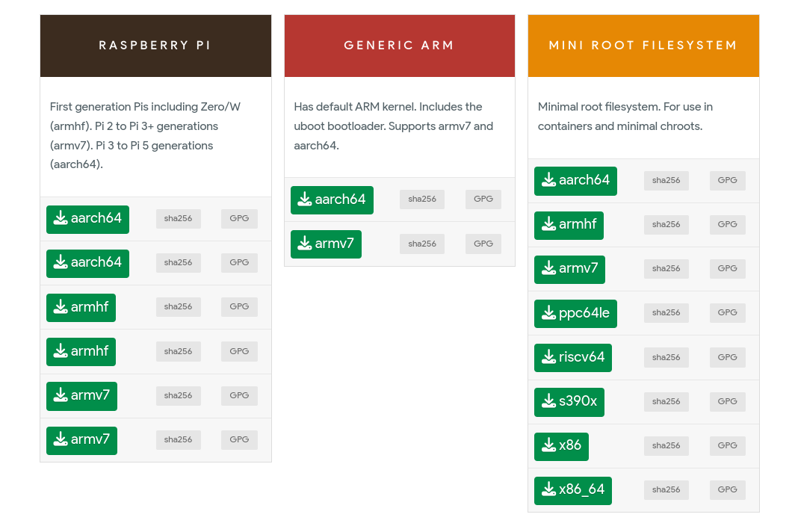798x532 pixels.
Task: Download the riscv64 mini root filesystem
Action: [x=573, y=358]
